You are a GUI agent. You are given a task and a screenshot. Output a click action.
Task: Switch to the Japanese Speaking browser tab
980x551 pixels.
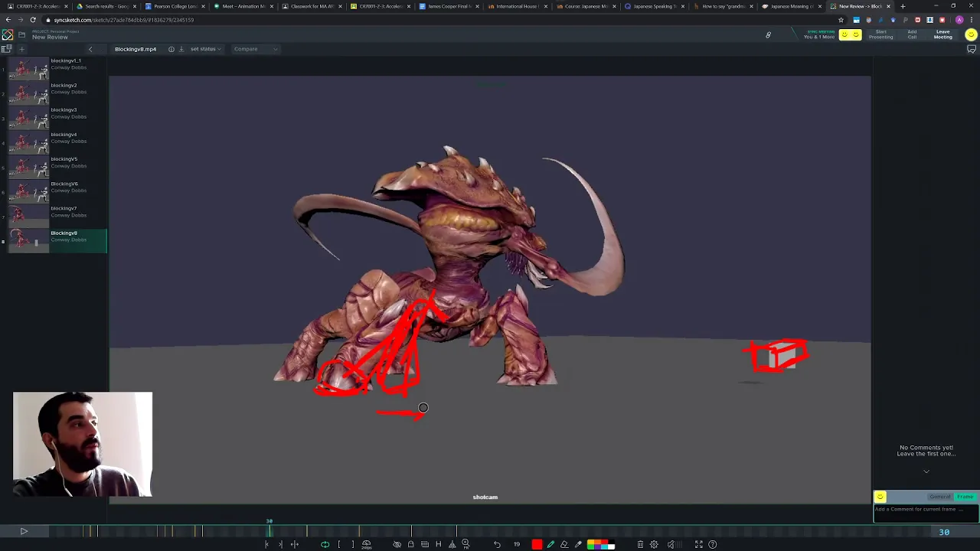[x=655, y=6]
